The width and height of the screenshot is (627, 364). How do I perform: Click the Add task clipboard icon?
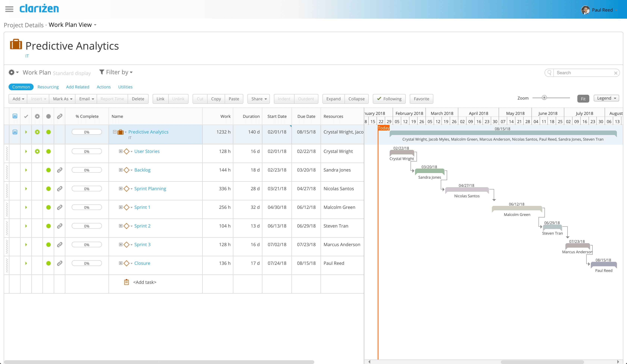[x=126, y=282]
